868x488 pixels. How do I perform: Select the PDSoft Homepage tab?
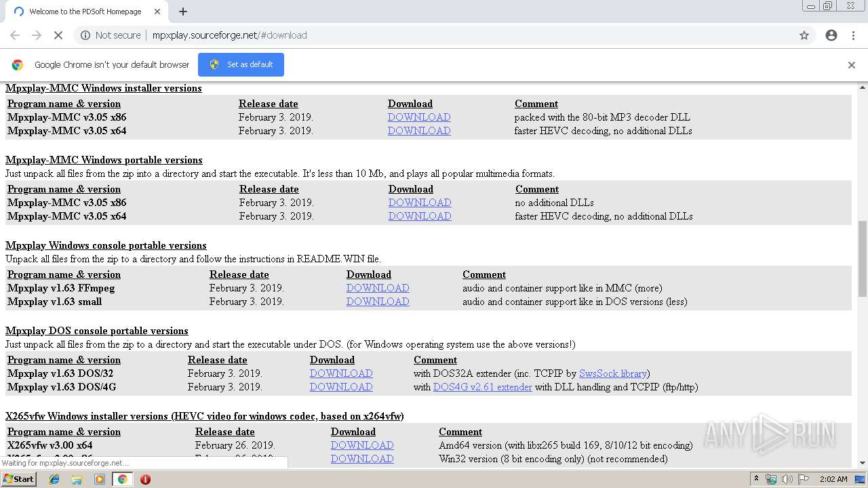point(86,12)
